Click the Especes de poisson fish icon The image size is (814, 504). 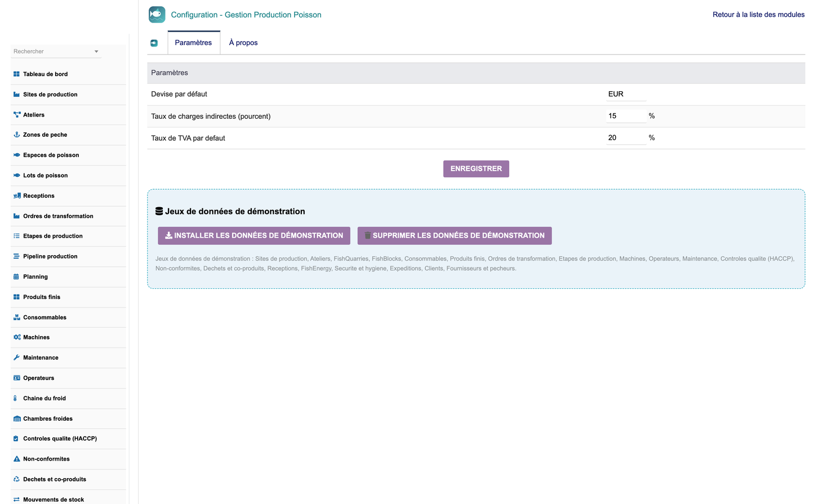16,155
